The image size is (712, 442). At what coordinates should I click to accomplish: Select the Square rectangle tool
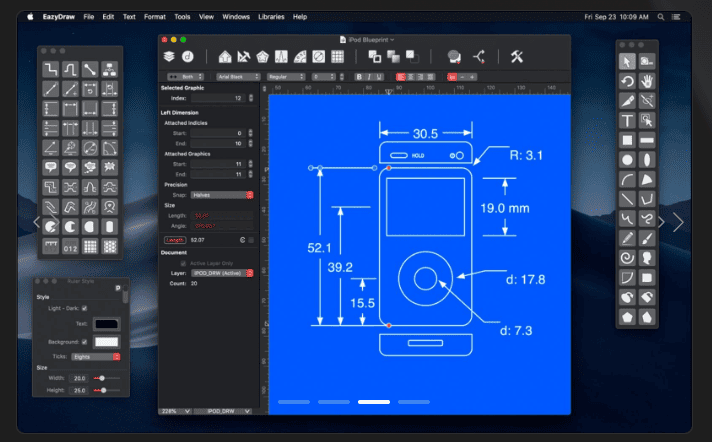click(x=627, y=140)
